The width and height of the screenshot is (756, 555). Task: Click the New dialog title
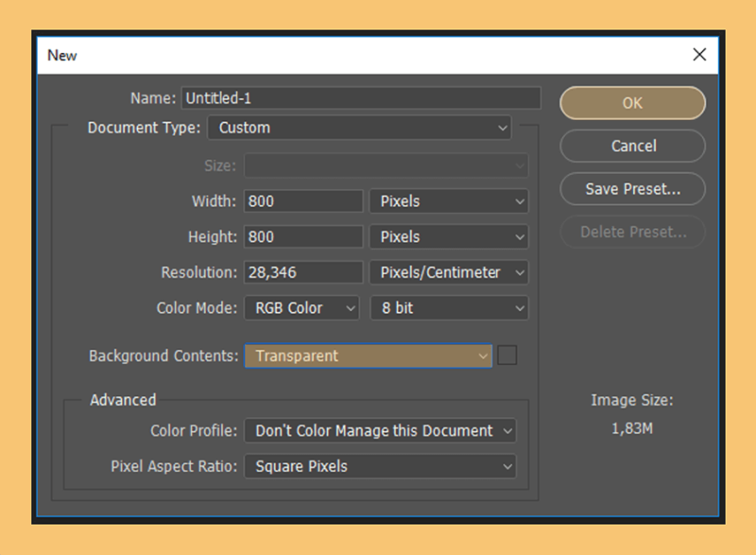tap(61, 56)
